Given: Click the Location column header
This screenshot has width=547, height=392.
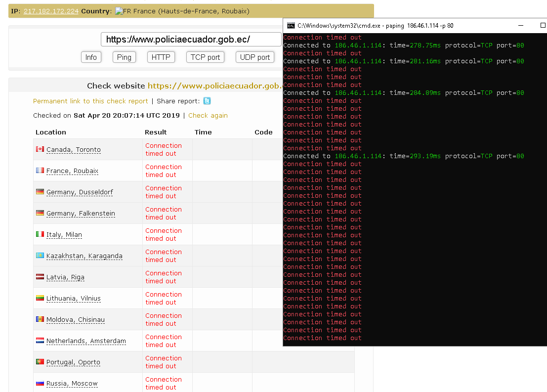Looking at the screenshot, I should click(x=50, y=132).
